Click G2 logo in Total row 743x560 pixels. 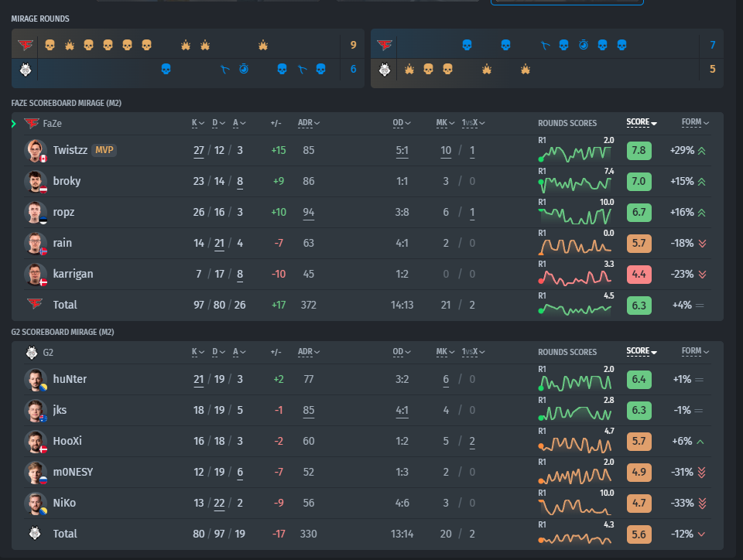point(35,533)
